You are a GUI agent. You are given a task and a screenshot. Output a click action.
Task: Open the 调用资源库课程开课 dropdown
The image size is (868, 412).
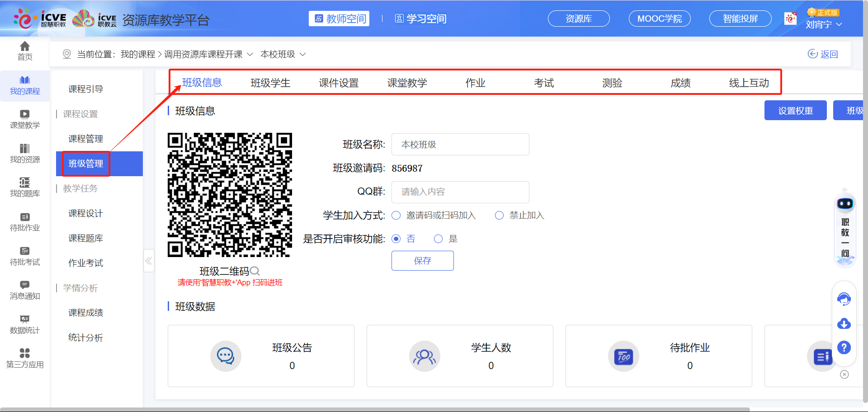pyautogui.click(x=250, y=54)
